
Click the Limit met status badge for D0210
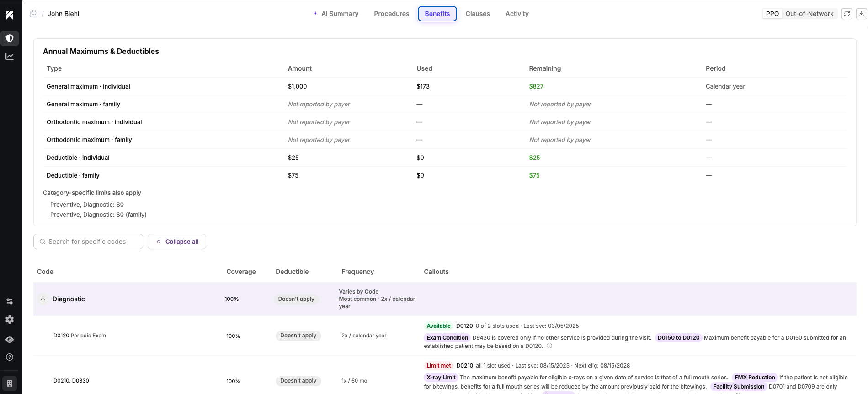[439, 366]
